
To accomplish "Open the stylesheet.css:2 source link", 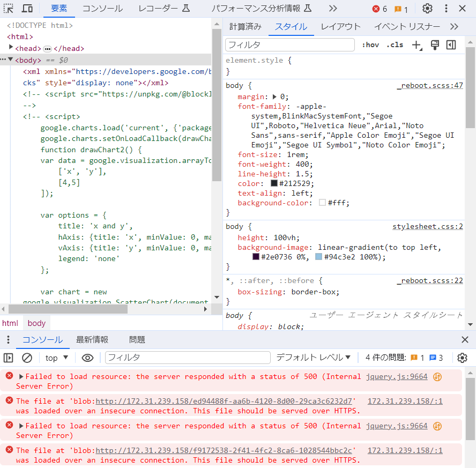I will click(427, 227).
